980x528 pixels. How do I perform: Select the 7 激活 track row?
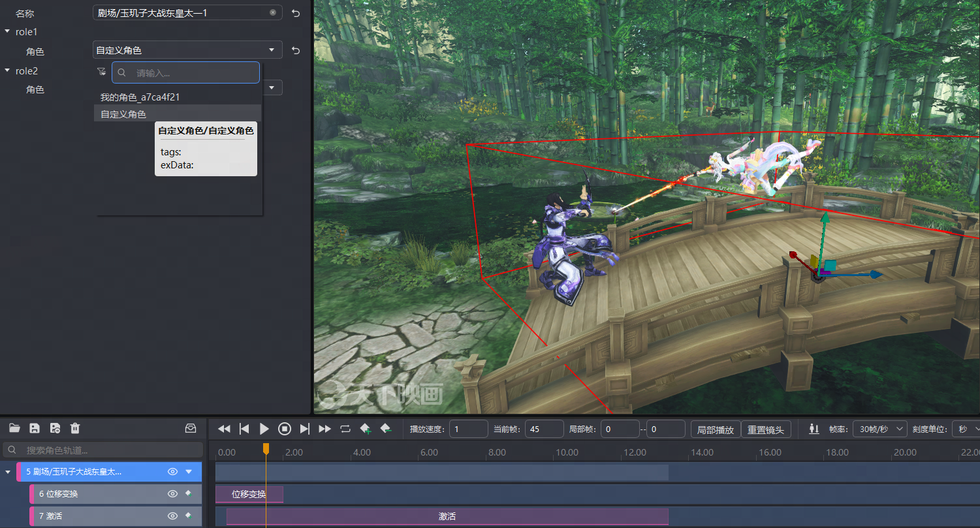(116, 516)
